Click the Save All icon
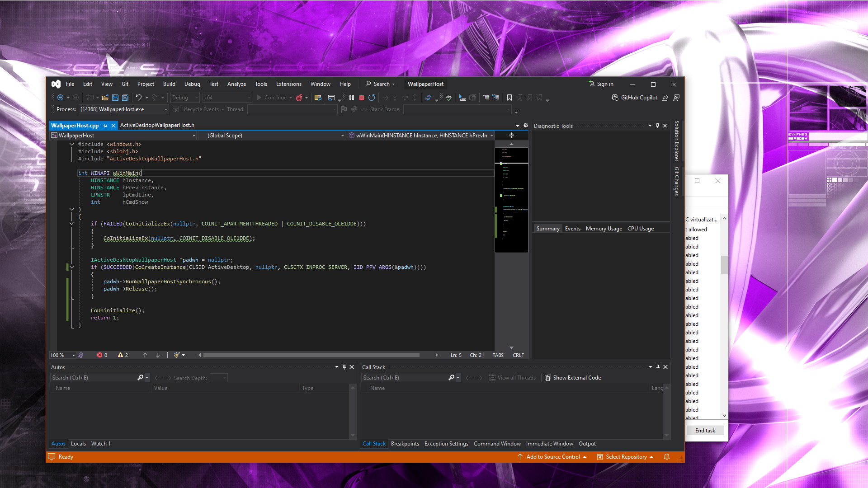The height and width of the screenshot is (488, 868). tap(125, 98)
